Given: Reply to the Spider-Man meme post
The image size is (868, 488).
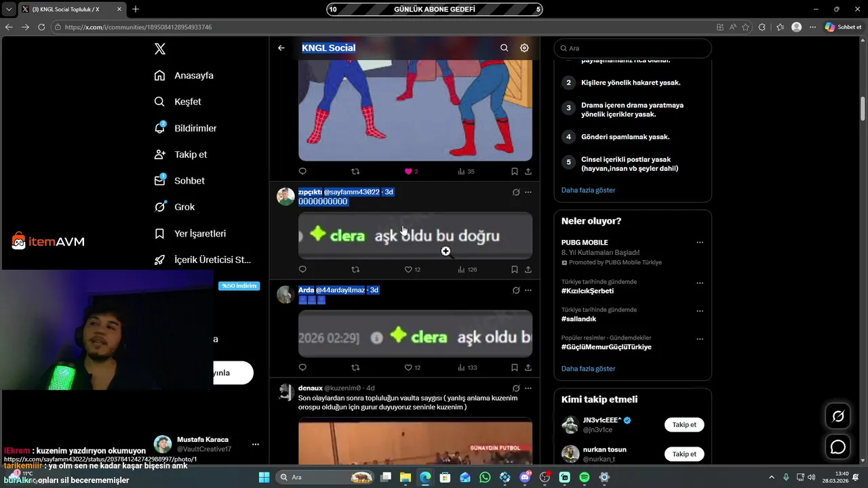Looking at the screenshot, I should pyautogui.click(x=302, y=171).
